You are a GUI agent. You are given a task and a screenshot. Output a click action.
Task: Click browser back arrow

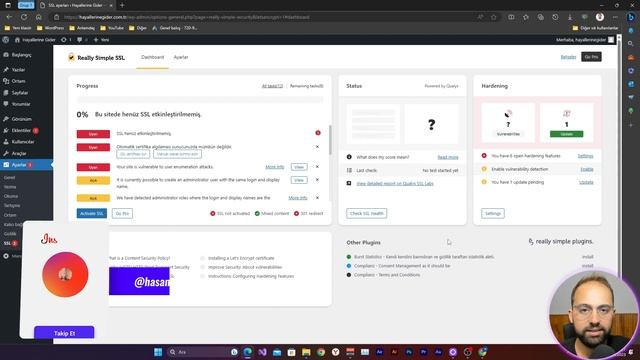coord(9,17)
